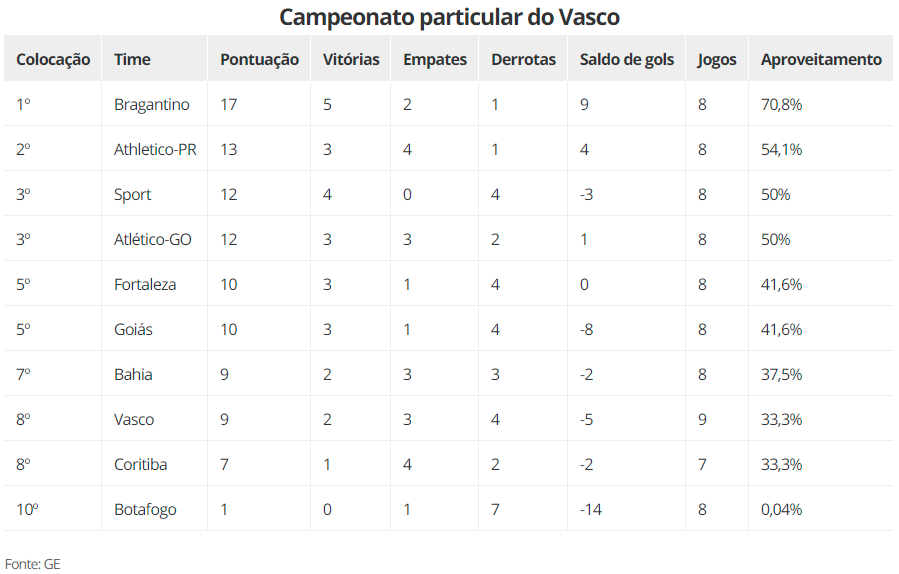The image size is (899, 574).
Task: Click the Saldo de gols header
Action: [627, 59]
